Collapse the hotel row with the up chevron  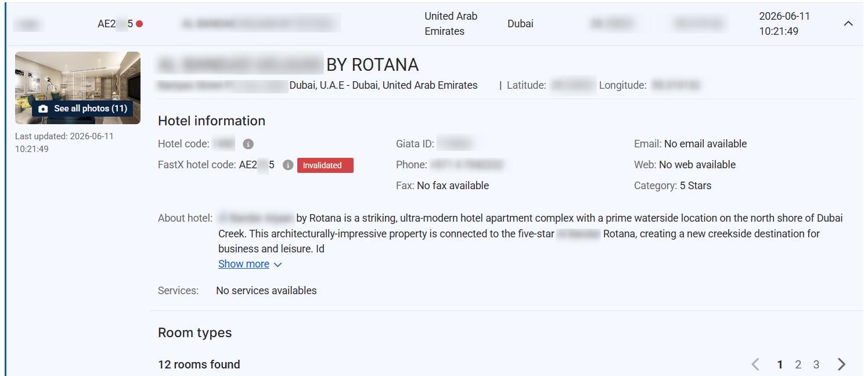(848, 24)
